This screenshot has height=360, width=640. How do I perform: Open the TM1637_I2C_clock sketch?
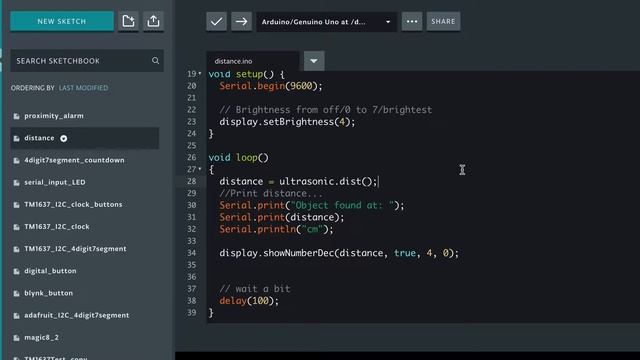coord(57,227)
